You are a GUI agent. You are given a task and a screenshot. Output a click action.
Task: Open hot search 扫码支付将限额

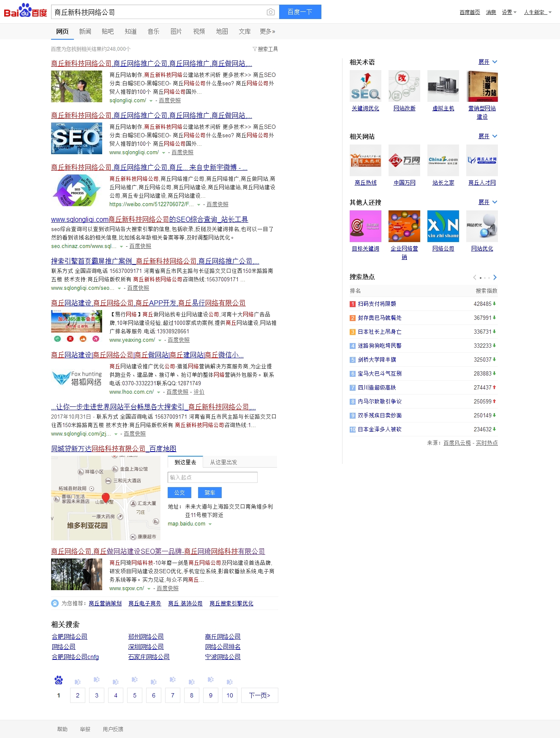coord(377,304)
